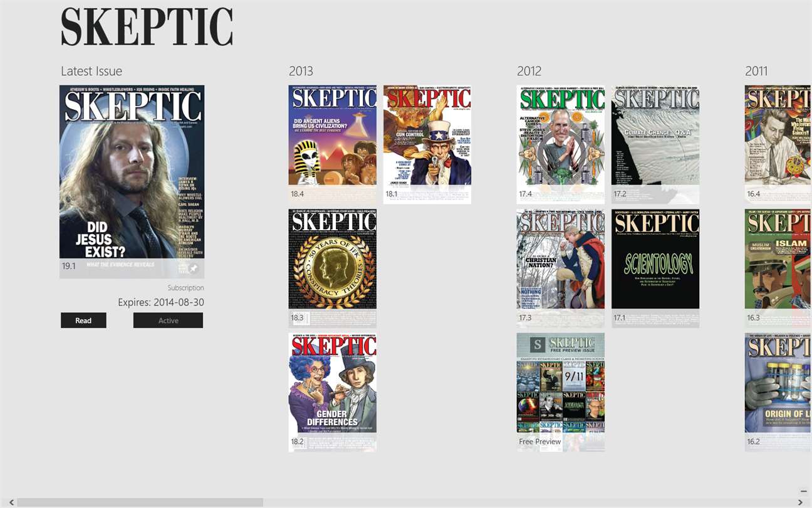Open issue 18.3 JFK Conspiracy Theories cover
The height and width of the screenshot is (508, 812).
coord(333,268)
